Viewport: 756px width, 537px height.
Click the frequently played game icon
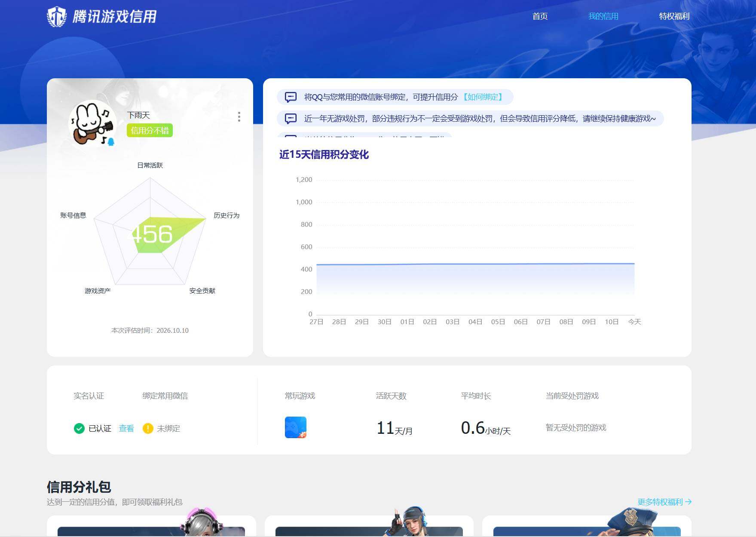pyautogui.click(x=296, y=427)
